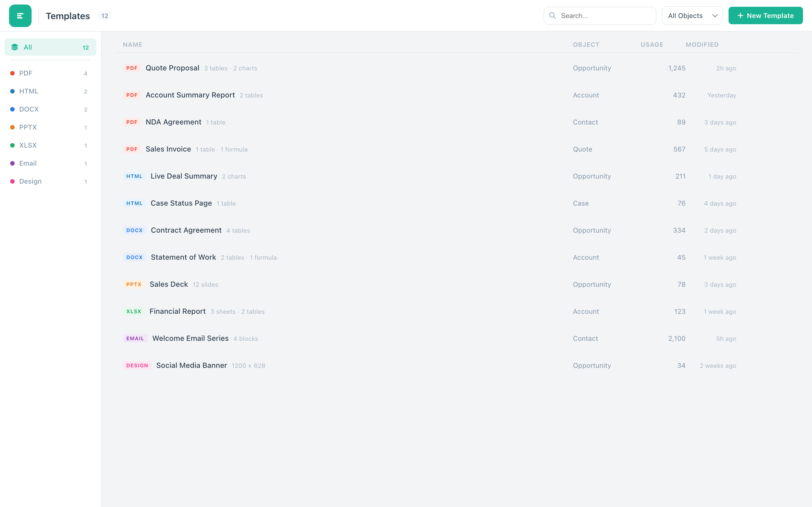
Task: Click the orange dot next to PPTX
Action: (x=12, y=127)
